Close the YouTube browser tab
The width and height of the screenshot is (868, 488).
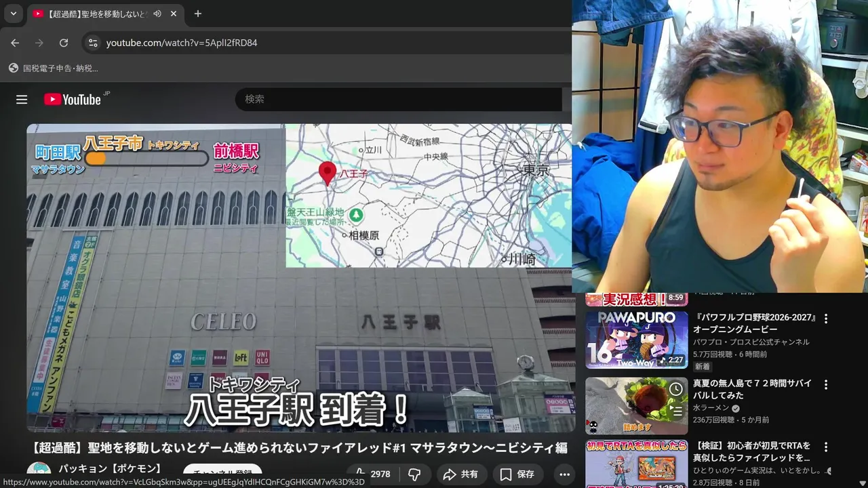tap(174, 14)
